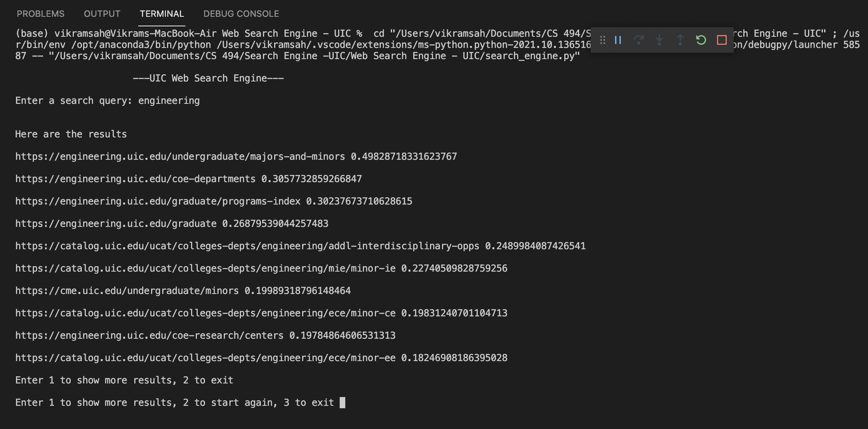Click the score 0.19831240701104713

(454, 313)
